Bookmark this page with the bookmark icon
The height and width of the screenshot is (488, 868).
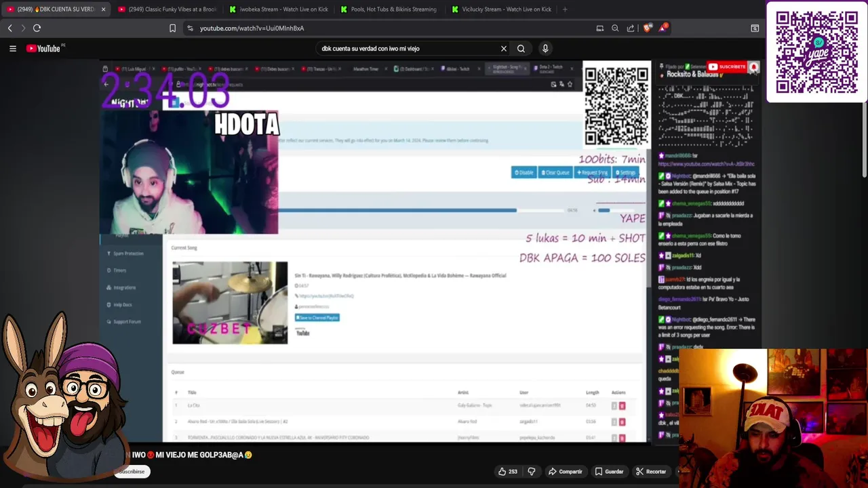click(x=172, y=28)
